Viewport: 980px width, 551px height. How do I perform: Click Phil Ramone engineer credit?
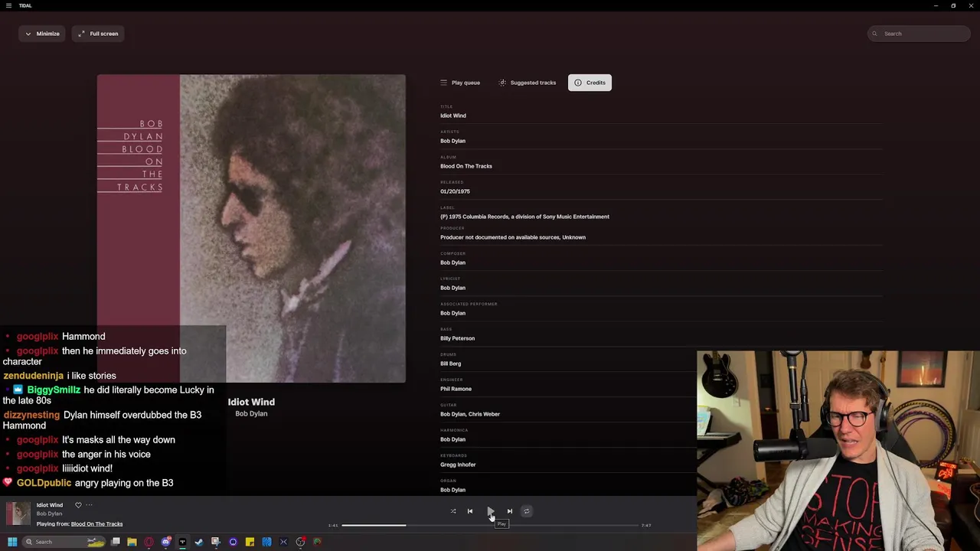point(456,389)
